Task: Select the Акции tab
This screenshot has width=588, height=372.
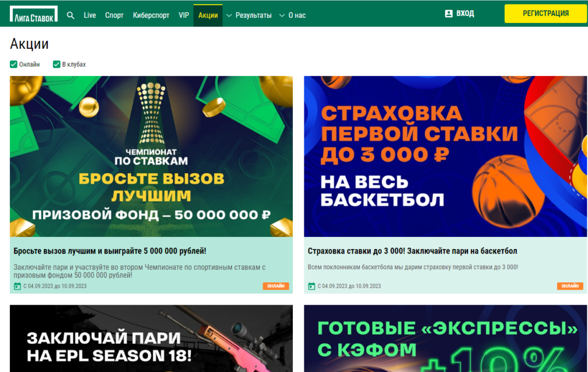Action: tap(208, 16)
